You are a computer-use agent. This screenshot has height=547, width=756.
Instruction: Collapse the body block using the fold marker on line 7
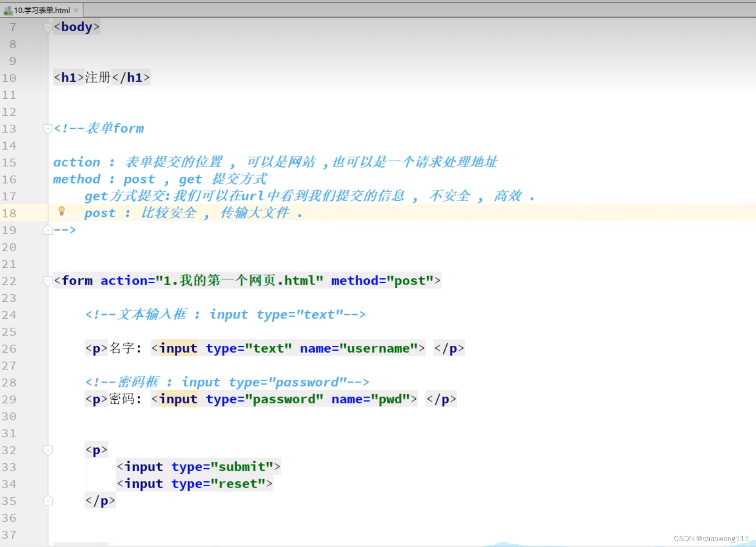click(x=48, y=27)
